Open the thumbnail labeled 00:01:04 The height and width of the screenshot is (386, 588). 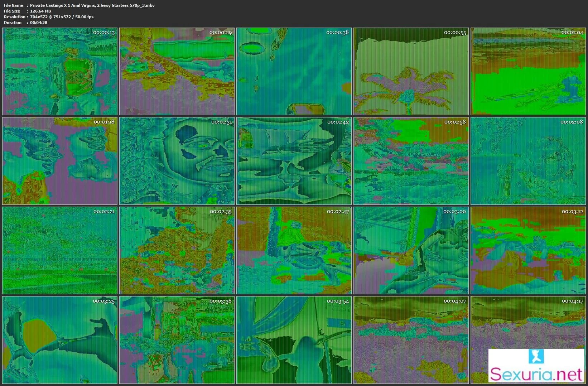pyautogui.click(x=528, y=72)
